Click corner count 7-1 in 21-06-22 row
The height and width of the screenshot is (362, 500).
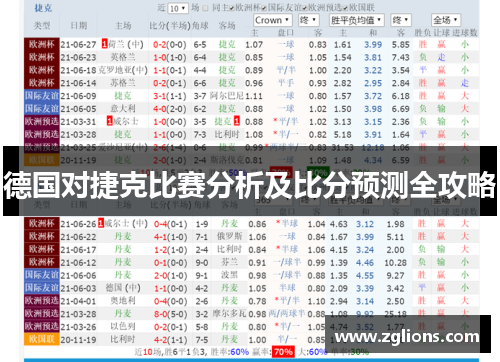[x=202, y=237]
